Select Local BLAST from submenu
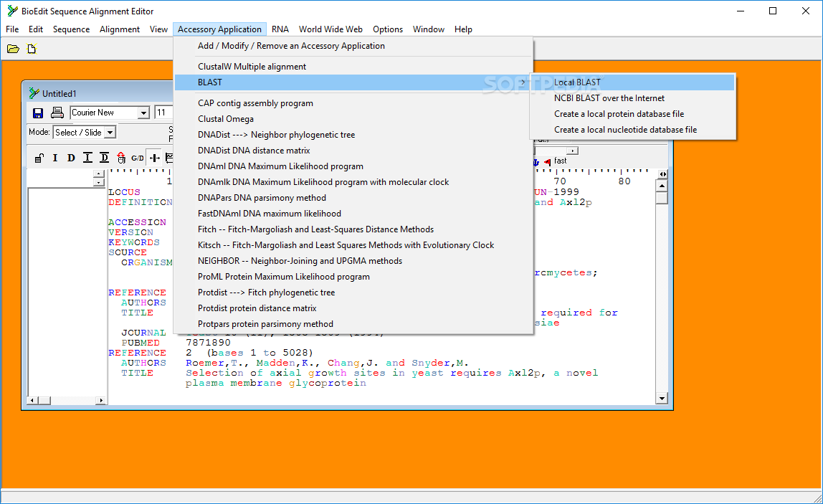Viewport: 823px width, 504px height. tap(632, 82)
